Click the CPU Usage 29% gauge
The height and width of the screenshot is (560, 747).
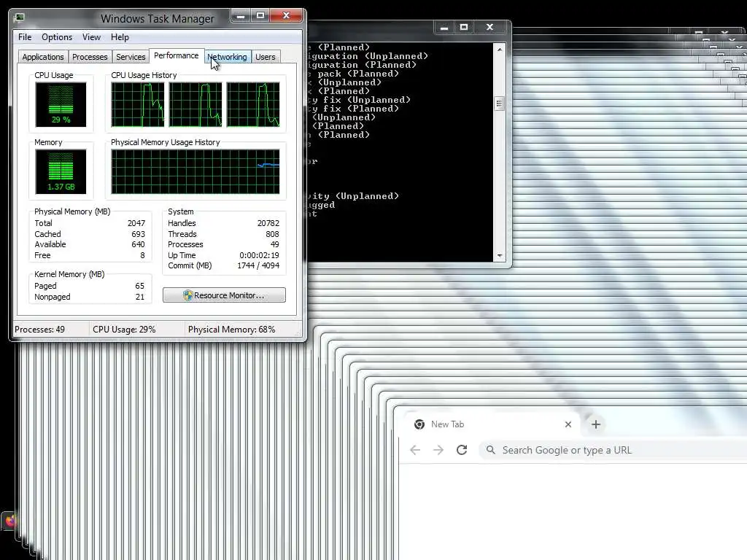point(61,105)
